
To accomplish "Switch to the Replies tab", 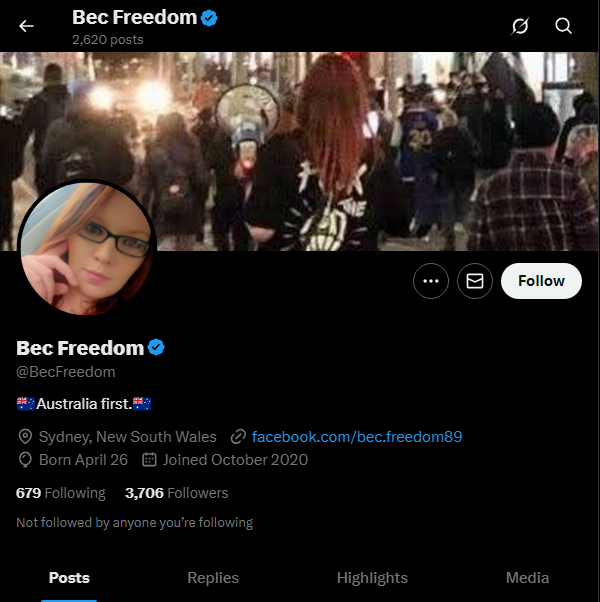I will coord(213,578).
